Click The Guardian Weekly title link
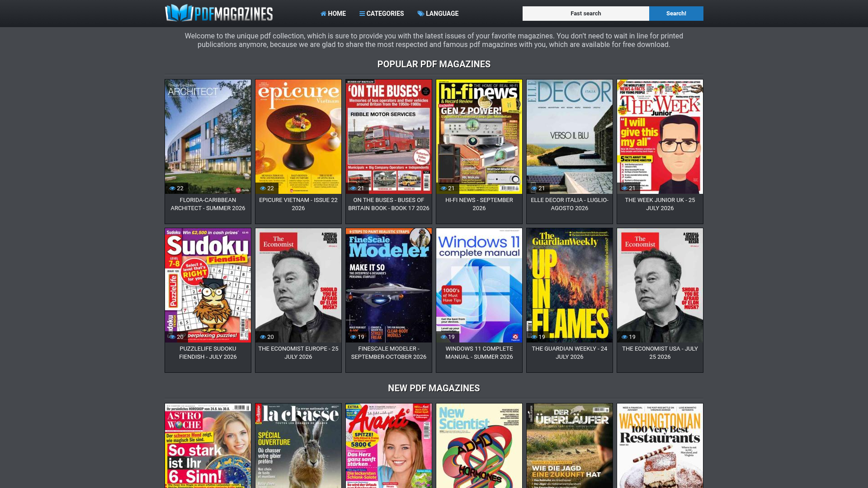The image size is (868, 488). [570, 353]
